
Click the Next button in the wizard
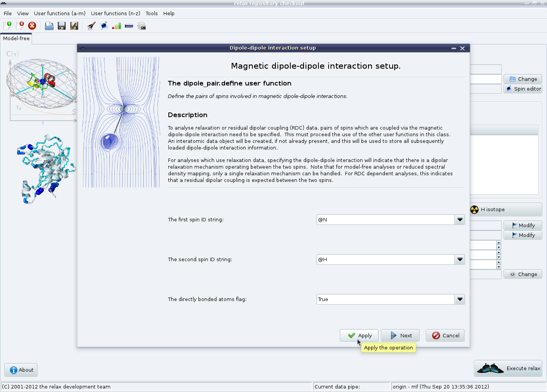click(400, 335)
